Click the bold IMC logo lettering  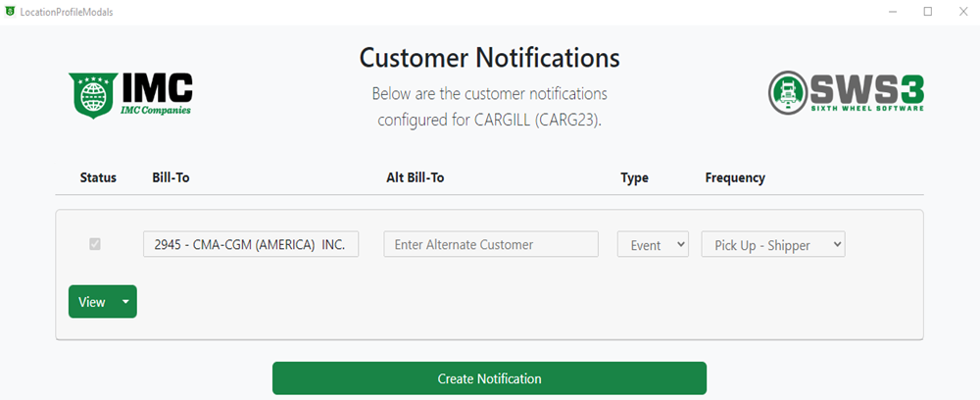click(157, 88)
